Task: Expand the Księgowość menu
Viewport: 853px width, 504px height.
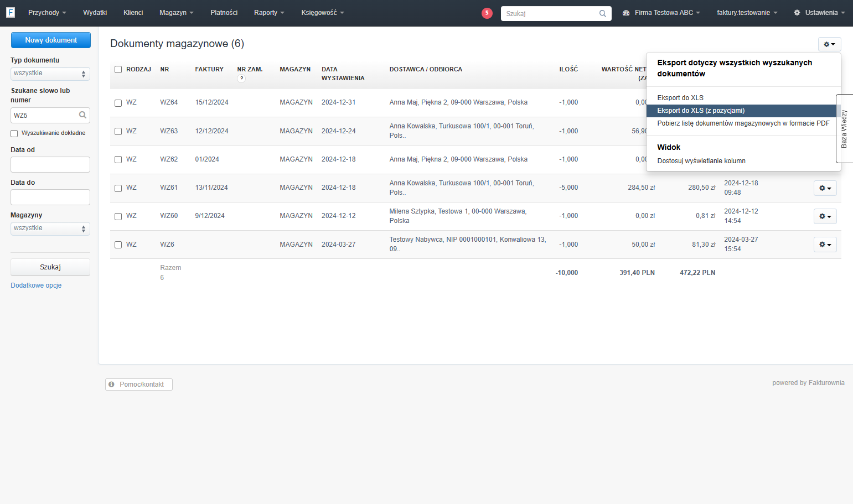Action: (x=323, y=13)
